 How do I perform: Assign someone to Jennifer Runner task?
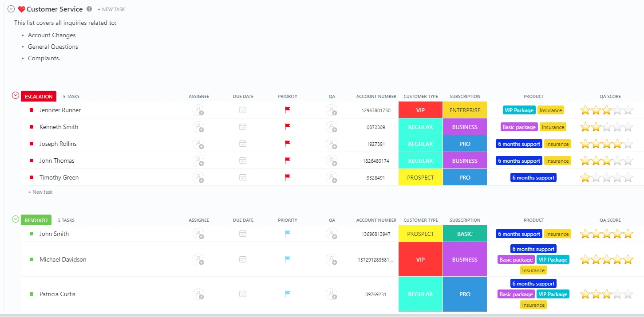pos(198,110)
